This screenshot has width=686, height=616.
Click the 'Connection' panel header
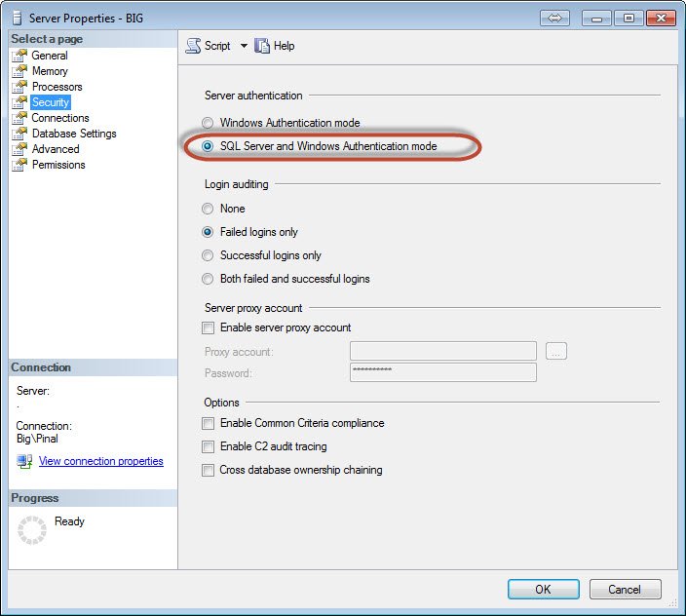pos(41,367)
